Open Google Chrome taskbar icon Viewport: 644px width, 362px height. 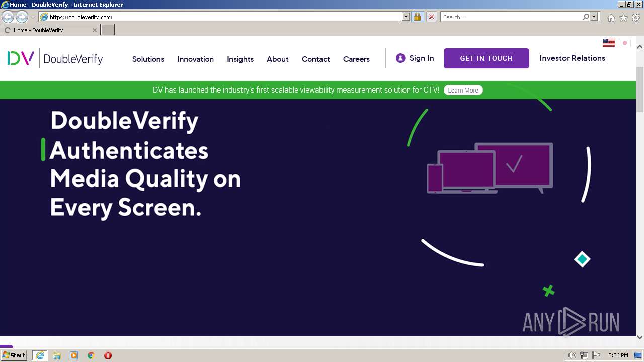(91, 355)
